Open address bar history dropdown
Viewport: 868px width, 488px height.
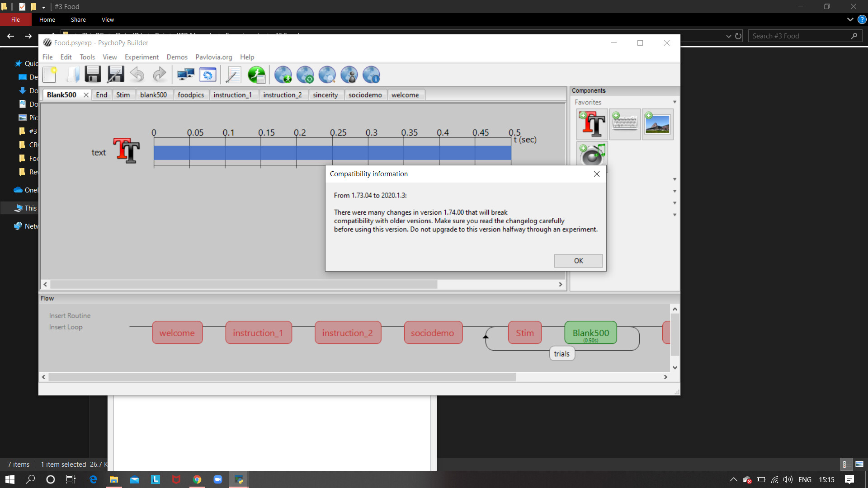tap(728, 36)
